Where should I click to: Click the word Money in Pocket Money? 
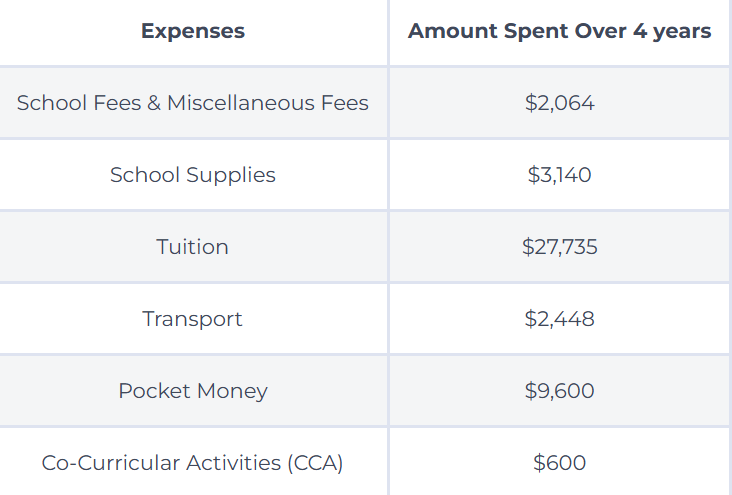click(x=232, y=391)
